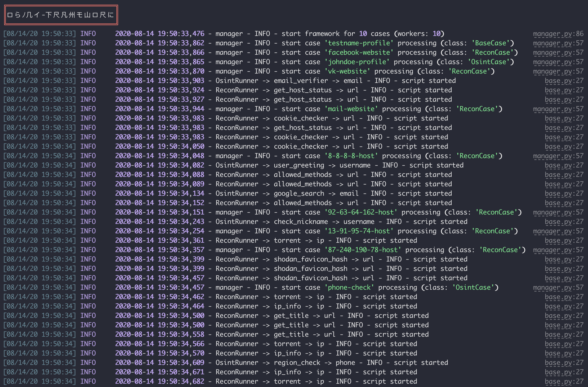The width and height of the screenshot is (588, 387).
Task: Click manager.py:57 link on phone-check line
Action: [558, 287]
